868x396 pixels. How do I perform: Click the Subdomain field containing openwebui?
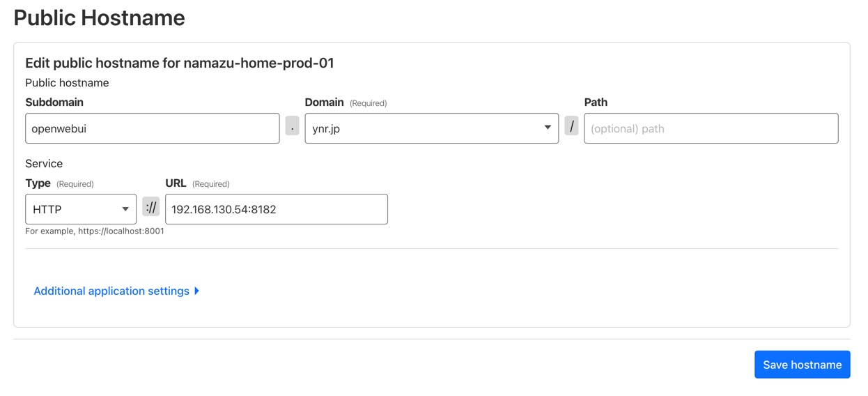(x=152, y=128)
